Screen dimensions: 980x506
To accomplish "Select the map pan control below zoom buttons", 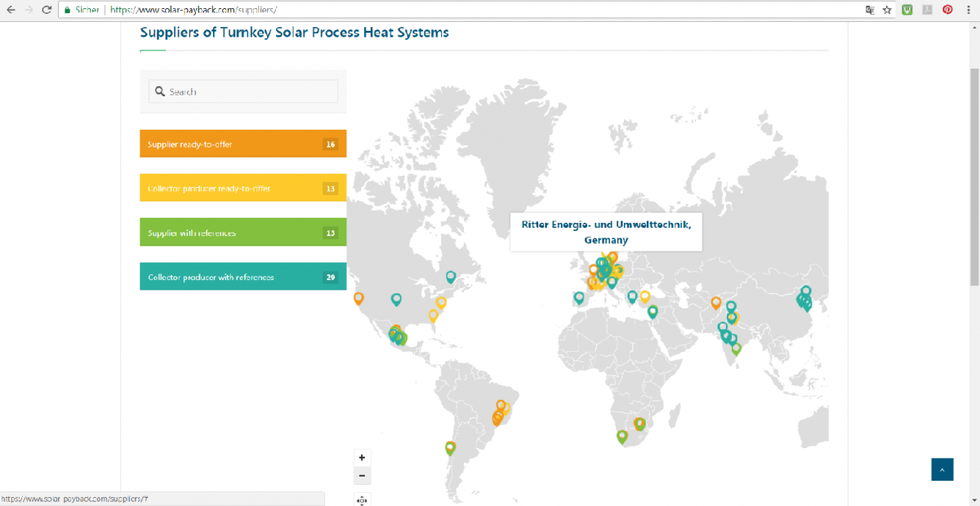I will [x=362, y=499].
